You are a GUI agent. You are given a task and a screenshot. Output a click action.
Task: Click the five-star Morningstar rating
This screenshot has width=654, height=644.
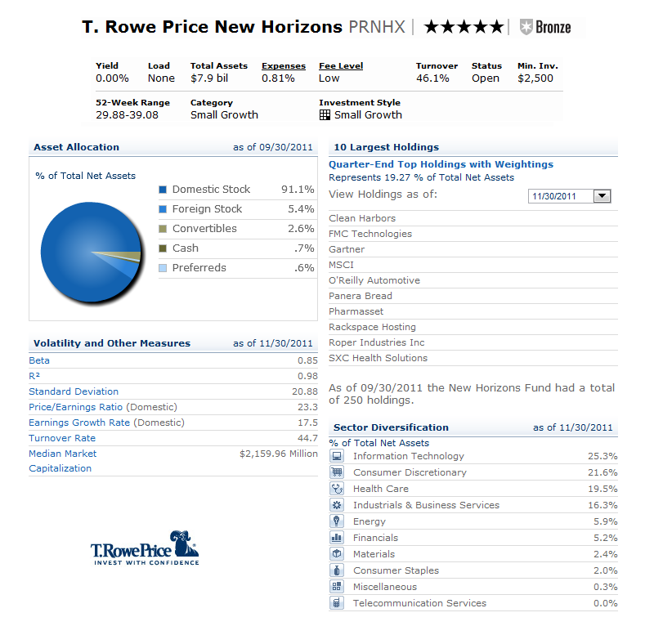click(x=464, y=27)
